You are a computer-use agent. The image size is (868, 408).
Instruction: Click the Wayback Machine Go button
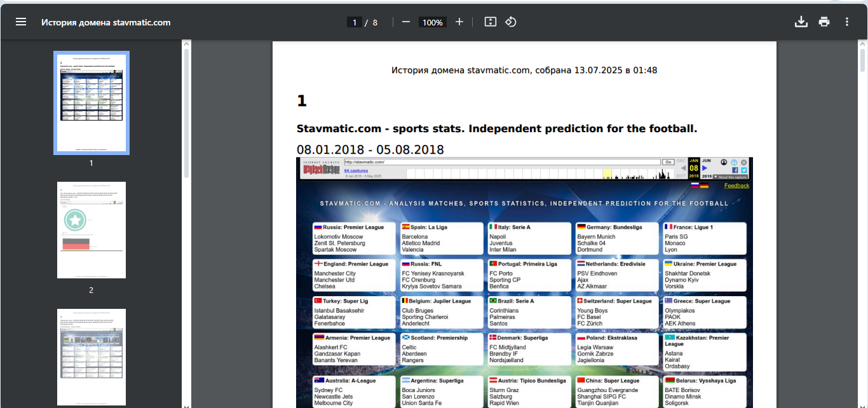pos(669,162)
